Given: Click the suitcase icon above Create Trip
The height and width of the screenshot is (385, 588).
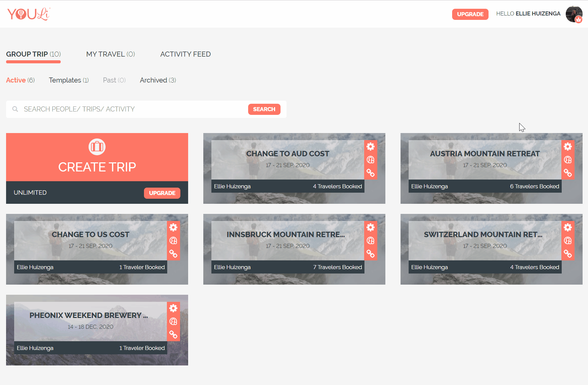Looking at the screenshot, I should click(x=97, y=147).
